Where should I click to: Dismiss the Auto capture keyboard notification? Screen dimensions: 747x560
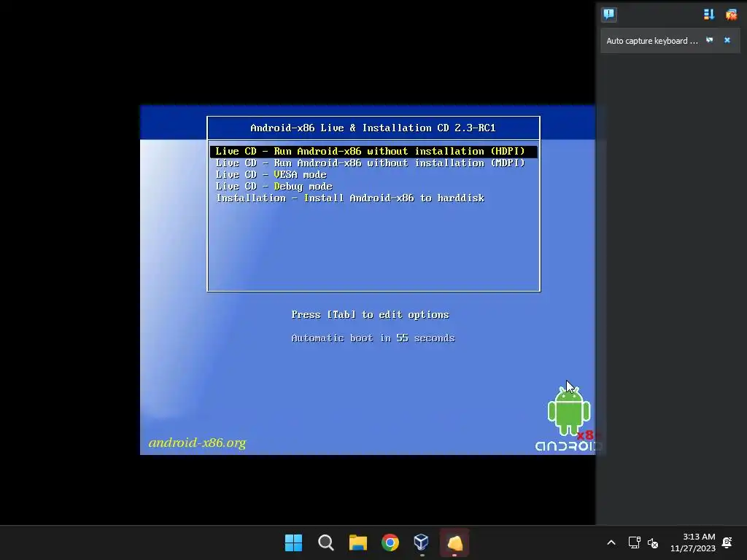tap(727, 41)
